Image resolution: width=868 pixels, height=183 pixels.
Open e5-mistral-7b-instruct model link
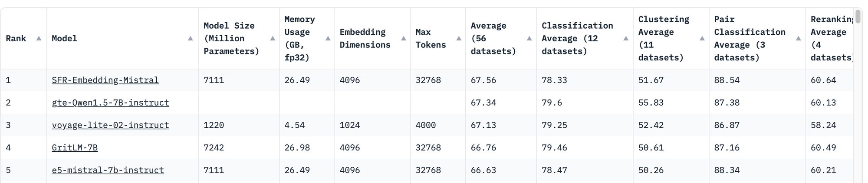(108, 170)
